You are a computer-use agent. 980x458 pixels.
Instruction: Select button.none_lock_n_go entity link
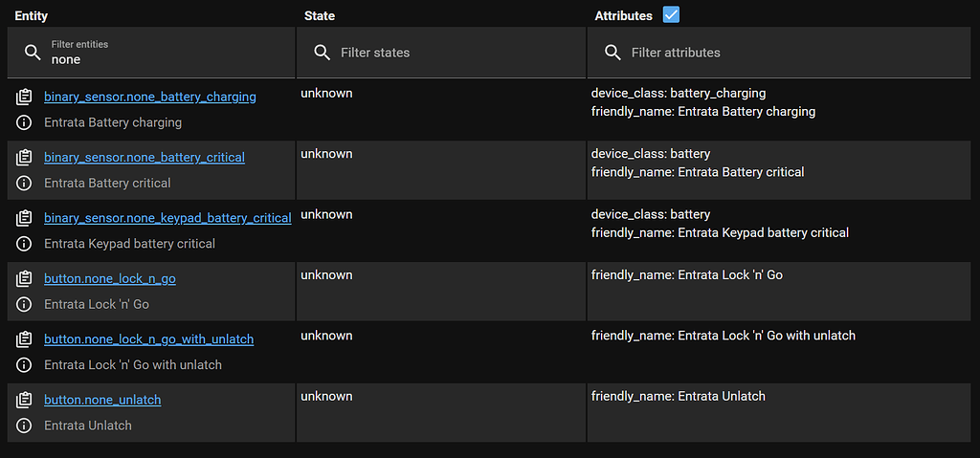click(x=109, y=278)
